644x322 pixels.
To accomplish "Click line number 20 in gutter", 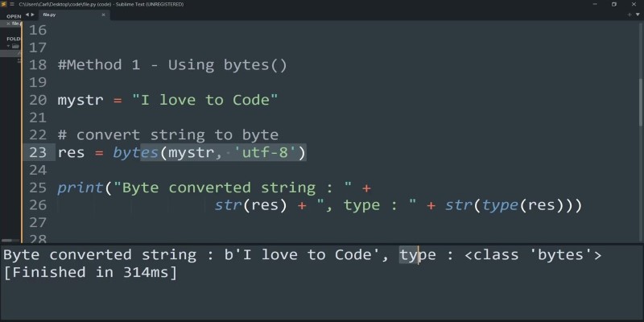I will click(x=38, y=100).
